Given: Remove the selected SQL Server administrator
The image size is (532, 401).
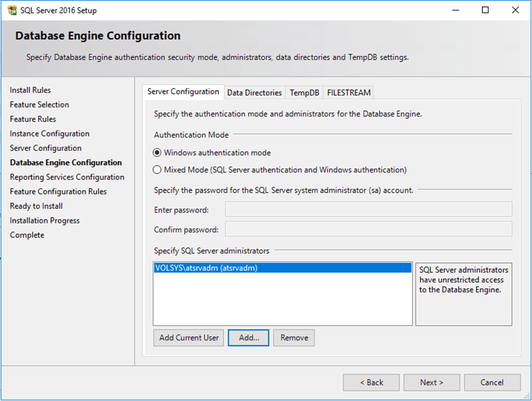Looking at the screenshot, I should point(294,338).
